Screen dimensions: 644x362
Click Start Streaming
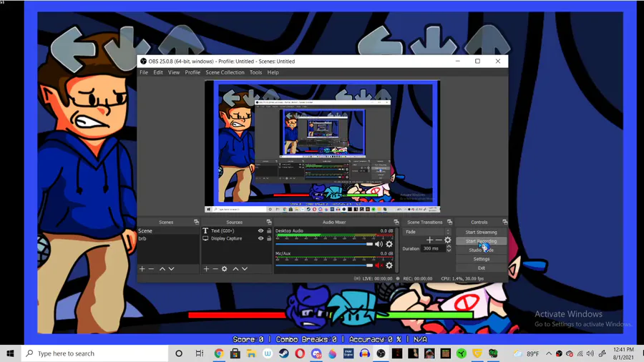pyautogui.click(x=482, y=233)
